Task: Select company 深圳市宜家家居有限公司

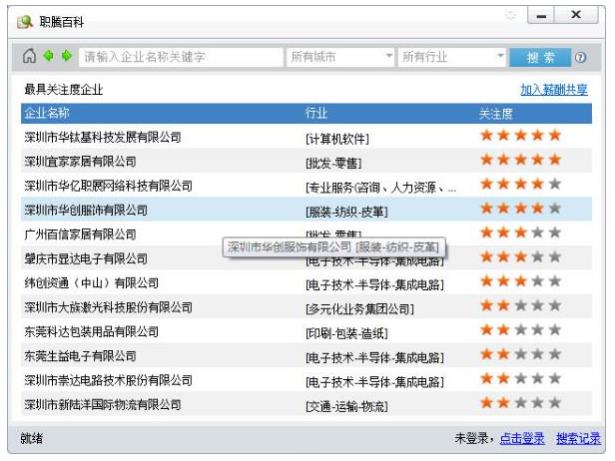Action: pyautogui.click(x=80, y=161)
